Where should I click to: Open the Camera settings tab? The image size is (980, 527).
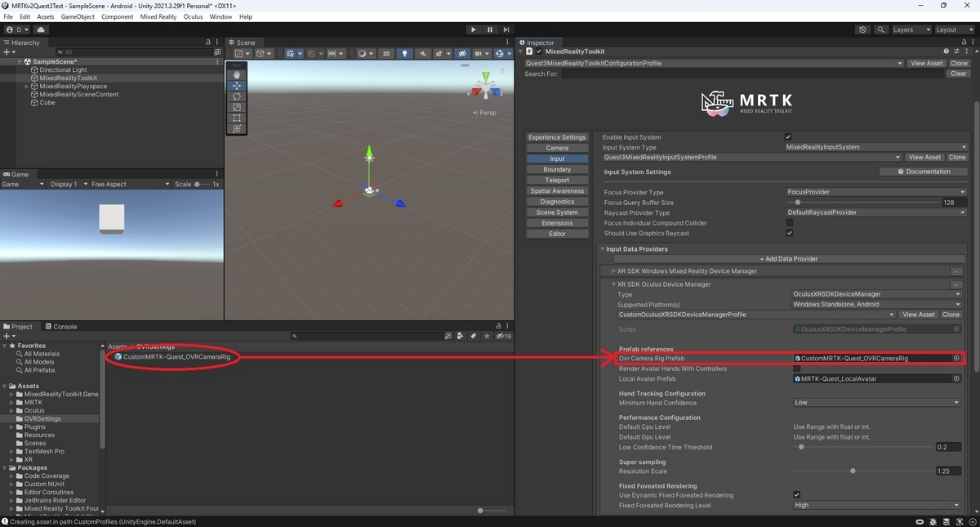[x=557, y=148]
